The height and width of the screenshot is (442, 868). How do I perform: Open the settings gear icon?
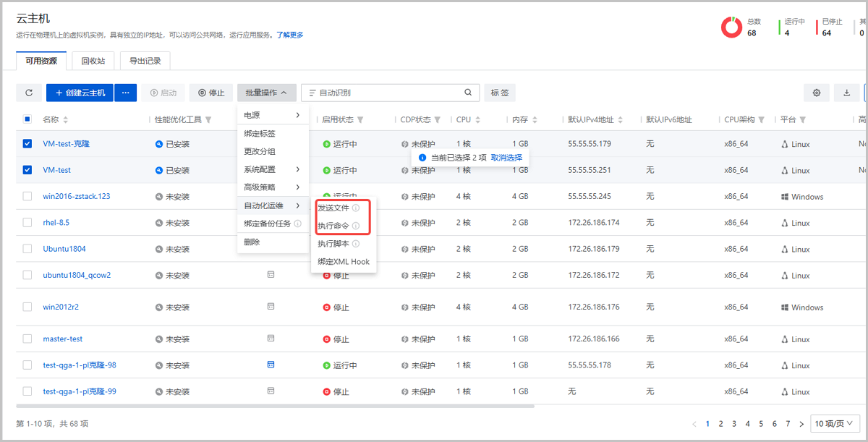tap(817, 93)
